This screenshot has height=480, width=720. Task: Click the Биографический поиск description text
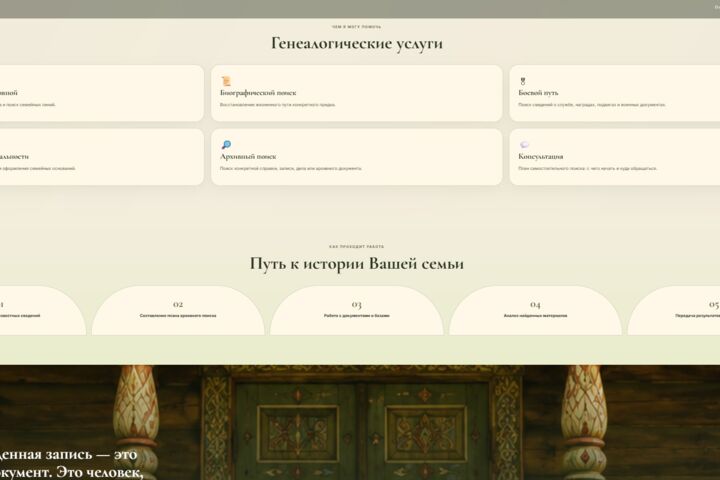pos(277,105)
